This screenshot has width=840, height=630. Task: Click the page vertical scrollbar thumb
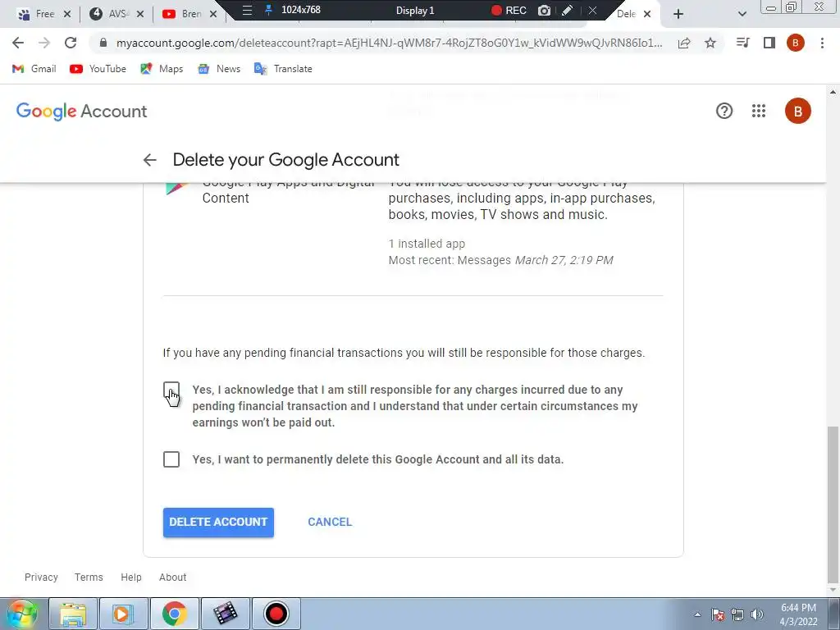click(x=832, y=504)
